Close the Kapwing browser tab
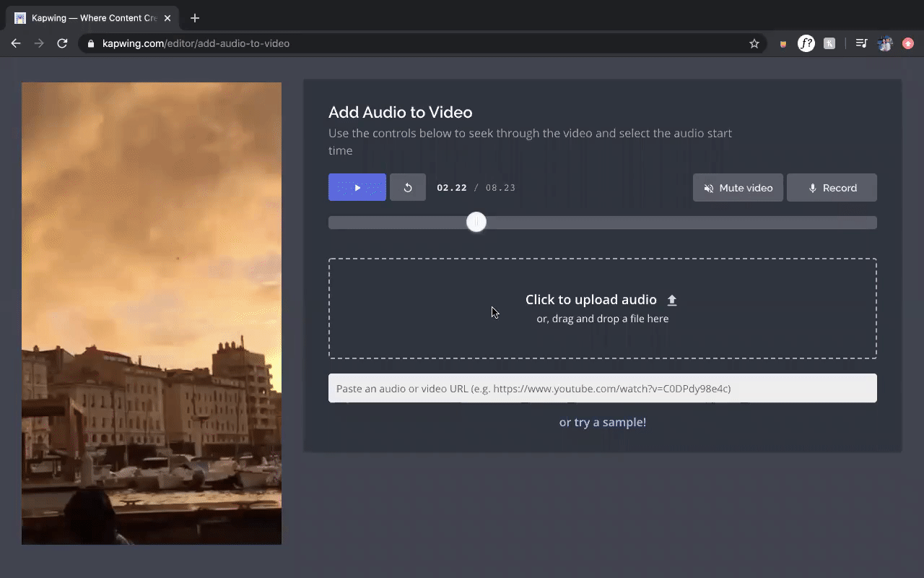This screenshot has width=924, height=578. (x=167, y=18)
